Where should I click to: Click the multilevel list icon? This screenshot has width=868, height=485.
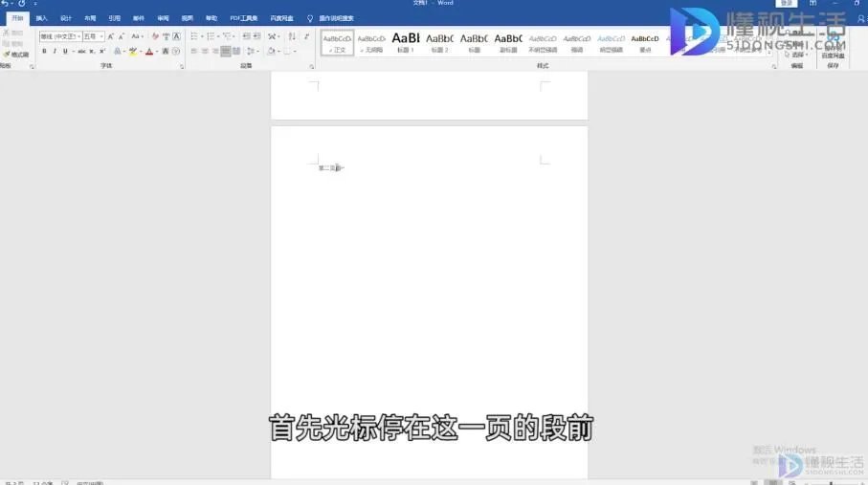227,36
